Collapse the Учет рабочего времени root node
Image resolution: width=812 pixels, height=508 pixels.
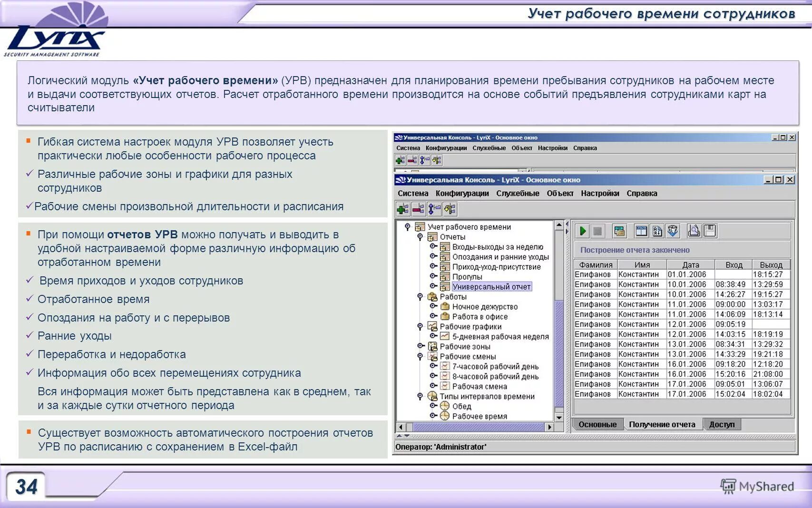[x=407, y=227]
